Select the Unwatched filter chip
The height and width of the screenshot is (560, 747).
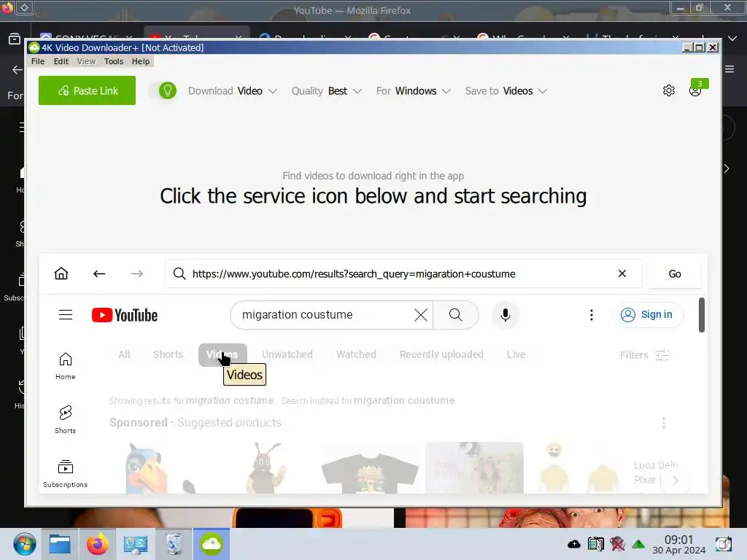coord(287,355)
